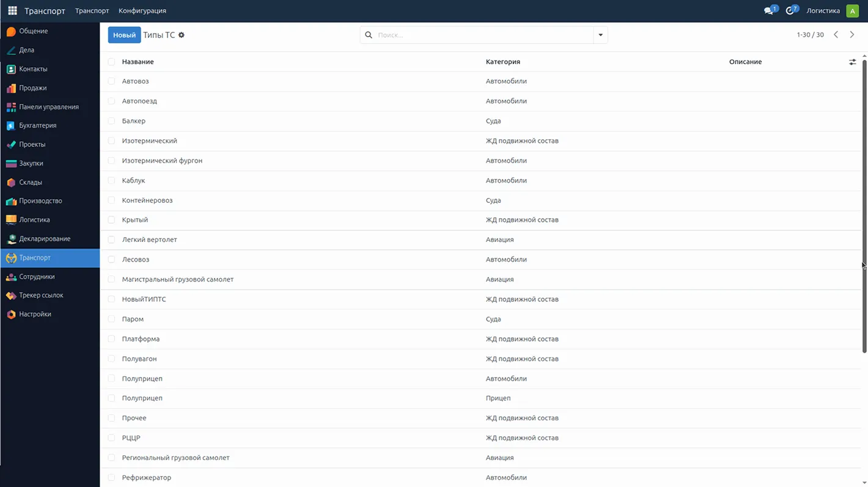
Task: Click Прицеп category cell
Action: coord(498,398)
